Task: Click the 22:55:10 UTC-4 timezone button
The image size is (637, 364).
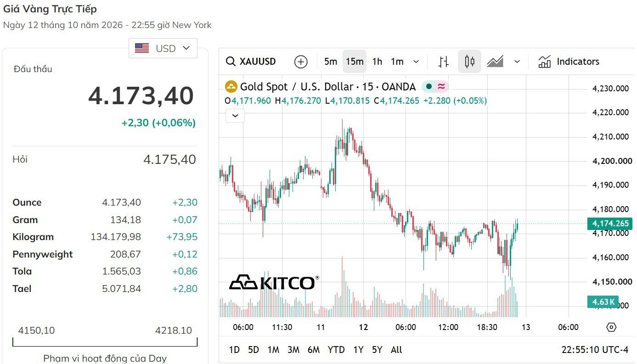Action: 595,350
